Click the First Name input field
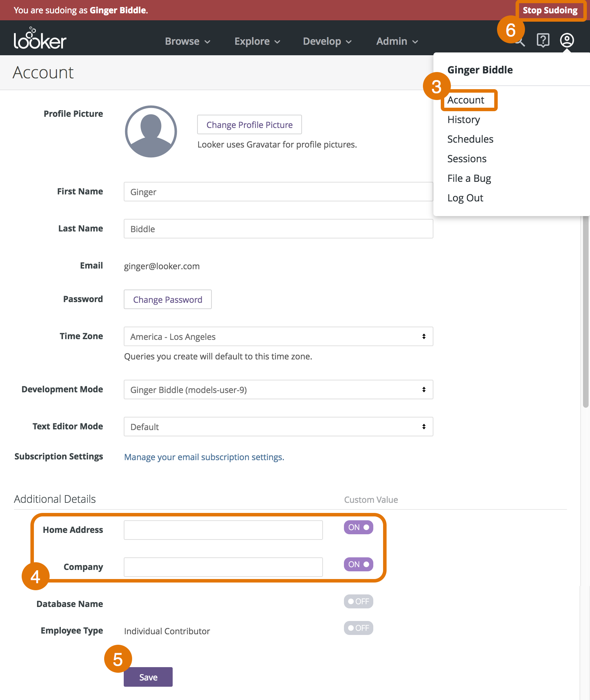 [278, 192]
